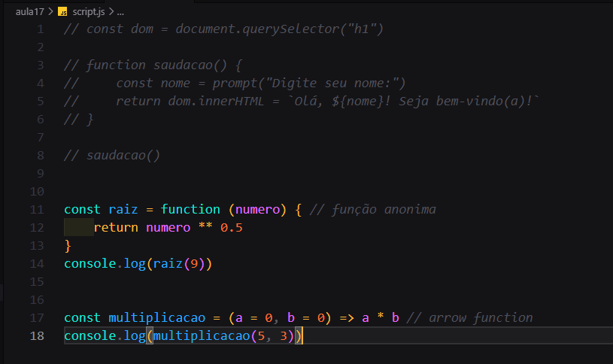Click the '// função anonima' comment
Image resolution: width=613 pixels, height=364 pixels.
[372, 210]
